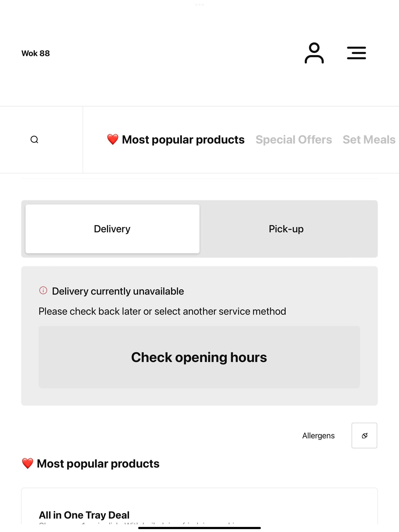
Task: Switch to the Special Offers tab
Action: [x=294, y=139]
